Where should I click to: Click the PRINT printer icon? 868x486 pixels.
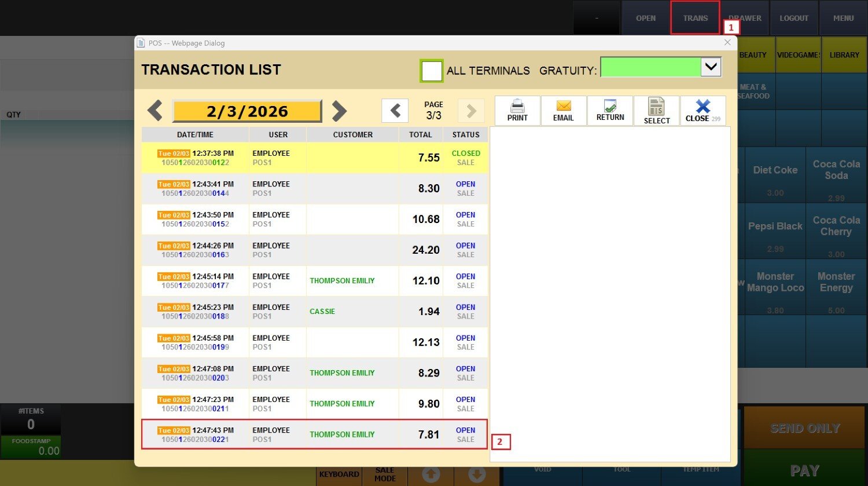pos(517,107)
